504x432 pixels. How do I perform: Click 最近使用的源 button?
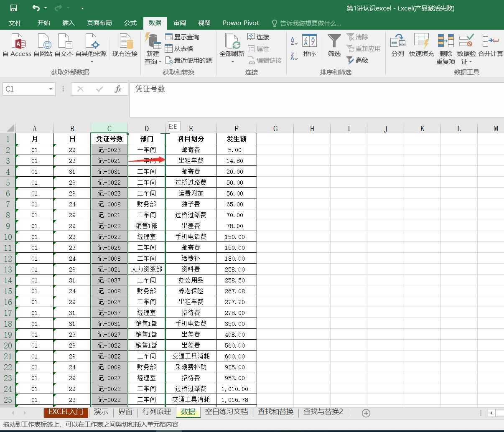tap(189, 60)
